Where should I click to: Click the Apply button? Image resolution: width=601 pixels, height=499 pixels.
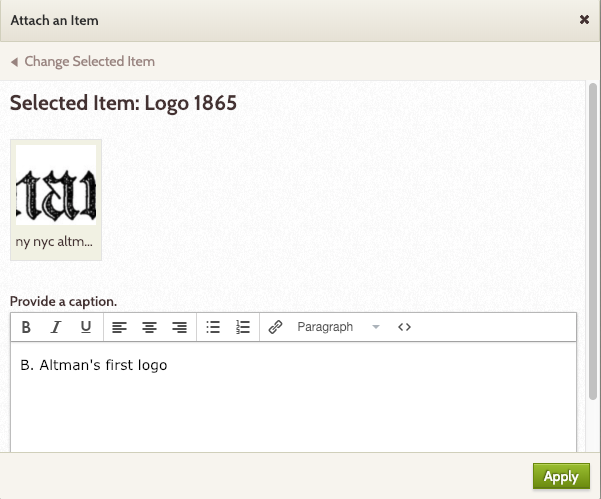click(x=561, y=476)
